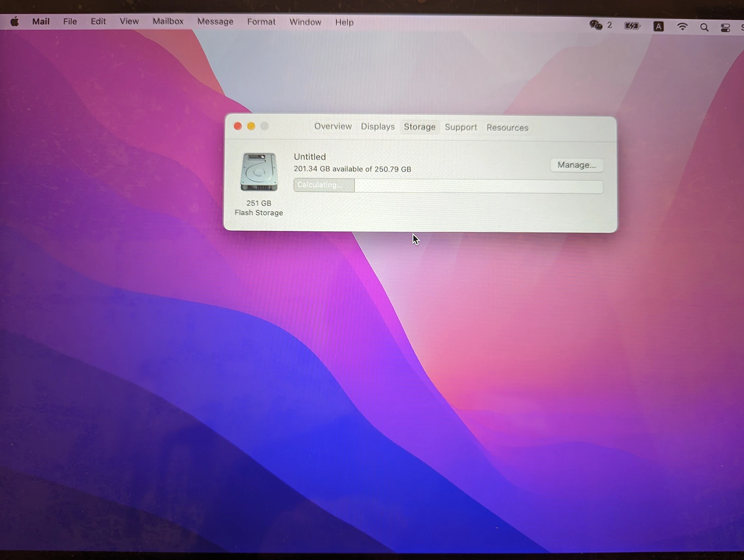
Task: Select the Support tab
Action: [460, 128]
